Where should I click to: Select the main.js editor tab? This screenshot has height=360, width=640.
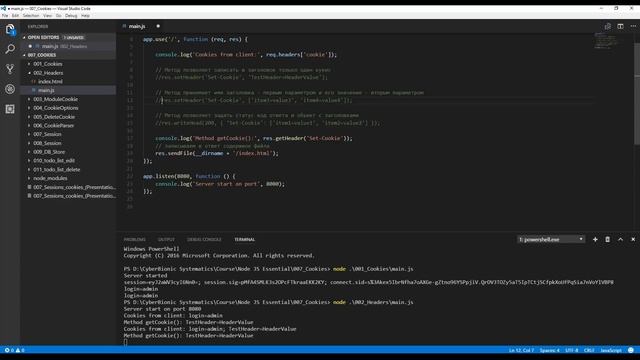pyautogui.click(x=141, y=26)
